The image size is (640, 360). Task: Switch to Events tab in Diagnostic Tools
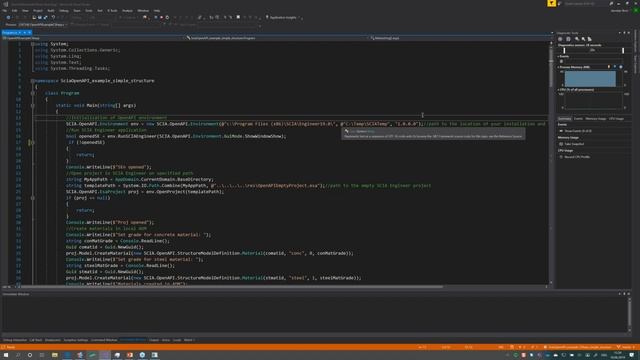(578, 119)
